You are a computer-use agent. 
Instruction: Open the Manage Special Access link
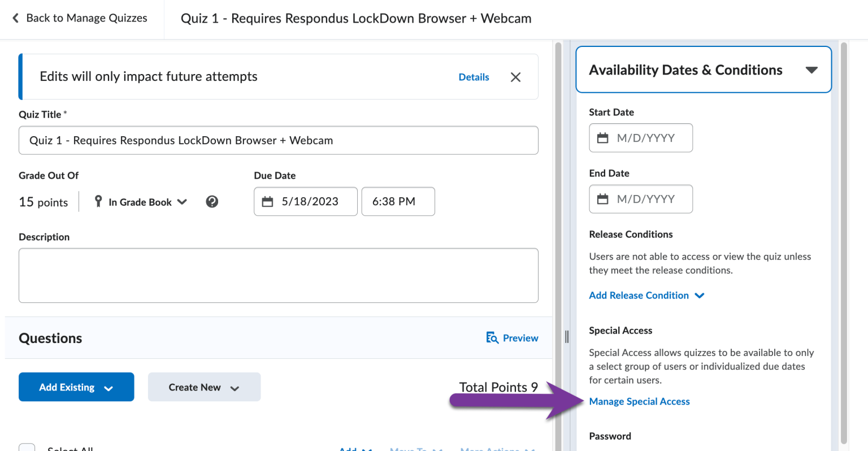(639, 402)
